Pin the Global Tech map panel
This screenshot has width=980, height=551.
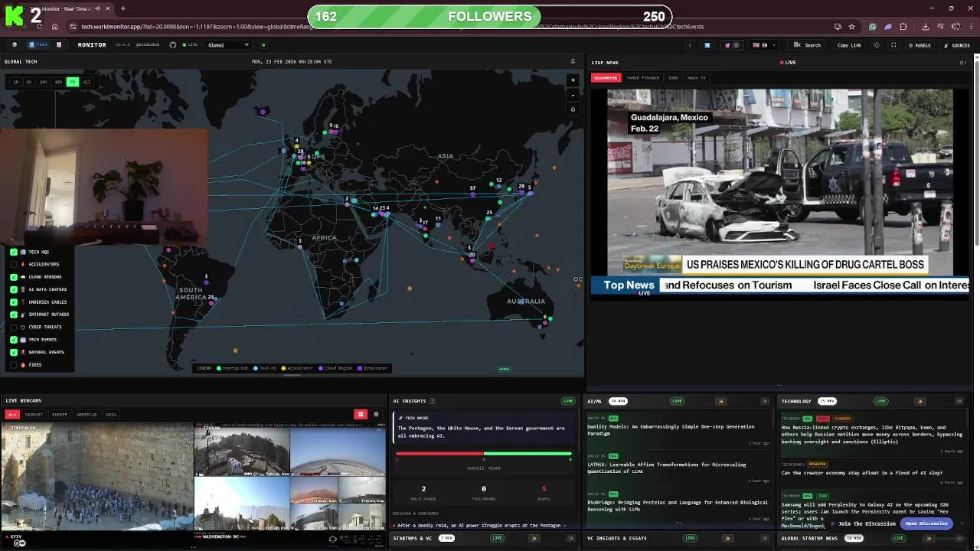pyautogui.click(x=573, y=62)
